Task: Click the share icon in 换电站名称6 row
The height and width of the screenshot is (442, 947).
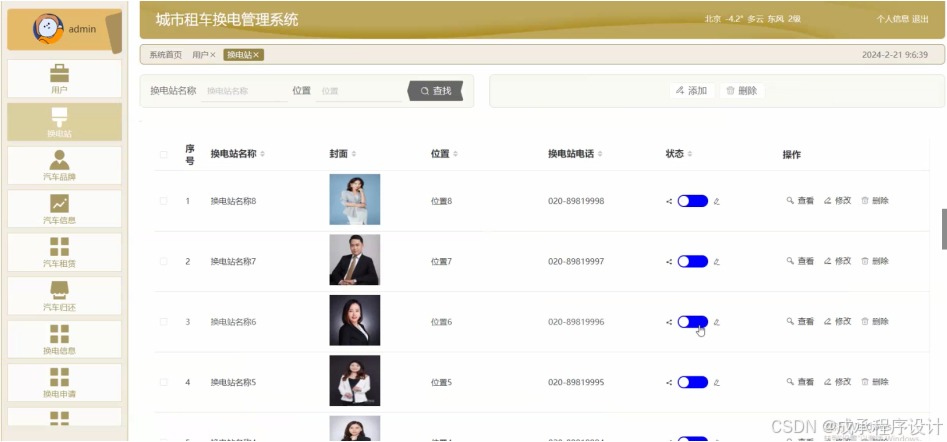Action: [x=669, y=322]
